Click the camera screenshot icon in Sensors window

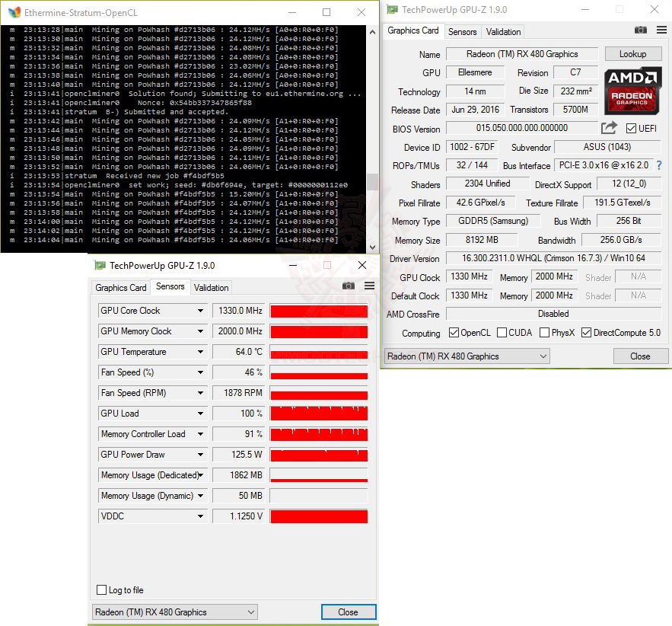point(348,286)
